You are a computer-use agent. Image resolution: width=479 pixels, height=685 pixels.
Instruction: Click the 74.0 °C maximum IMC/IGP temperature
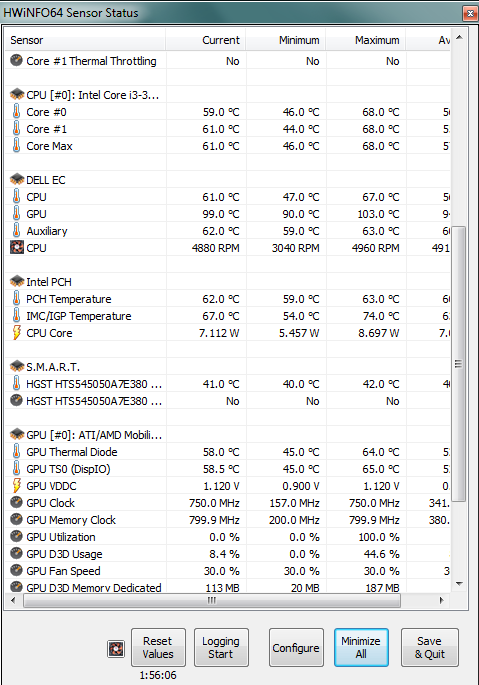[x=381, y=316]
